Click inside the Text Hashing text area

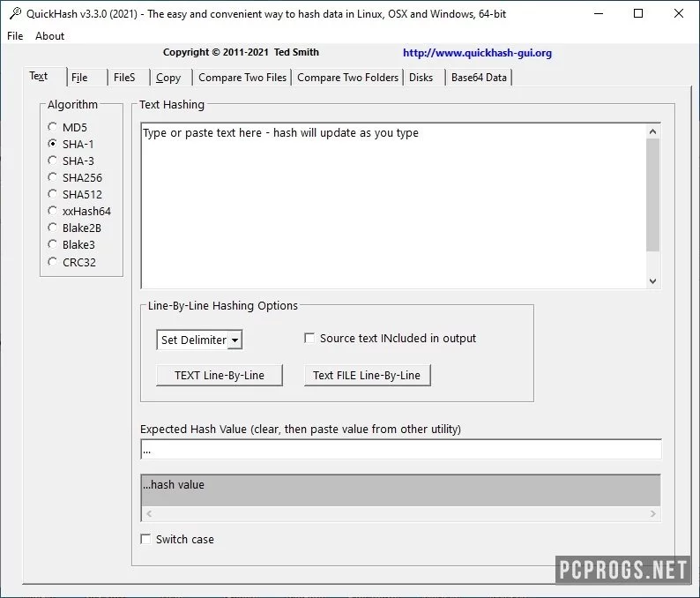point(393,206)
